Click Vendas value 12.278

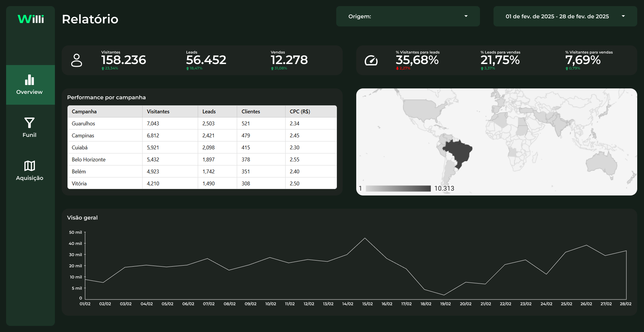point(289,60)
